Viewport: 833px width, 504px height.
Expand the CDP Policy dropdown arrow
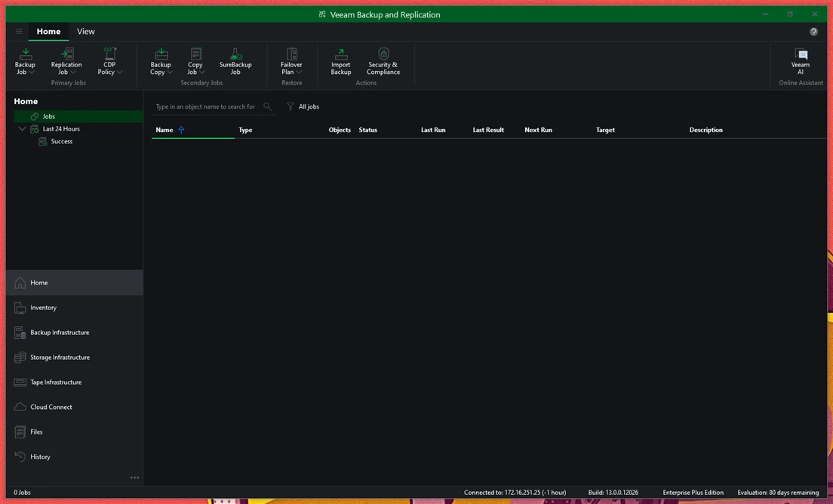click(119, 72)
